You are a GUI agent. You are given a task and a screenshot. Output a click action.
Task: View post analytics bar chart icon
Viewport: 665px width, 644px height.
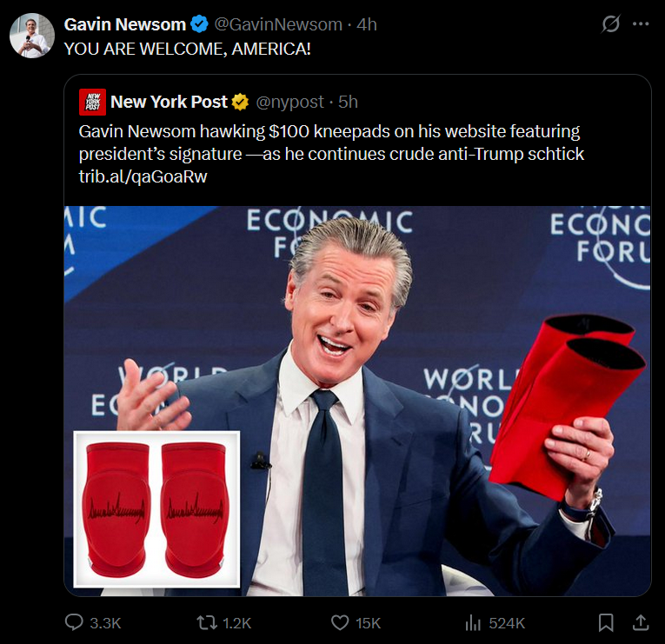tap(473, 623)
